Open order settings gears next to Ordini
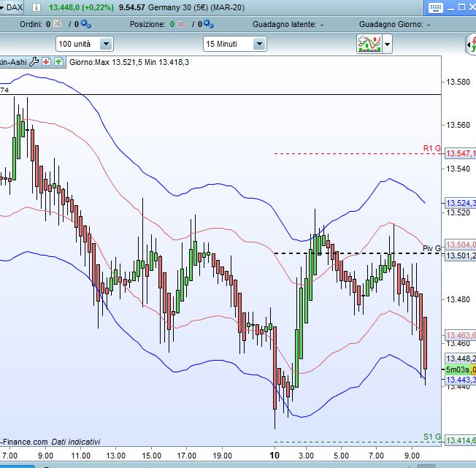Image resolution: width=476 pixels, height=468 pixels. pos(85,24)
